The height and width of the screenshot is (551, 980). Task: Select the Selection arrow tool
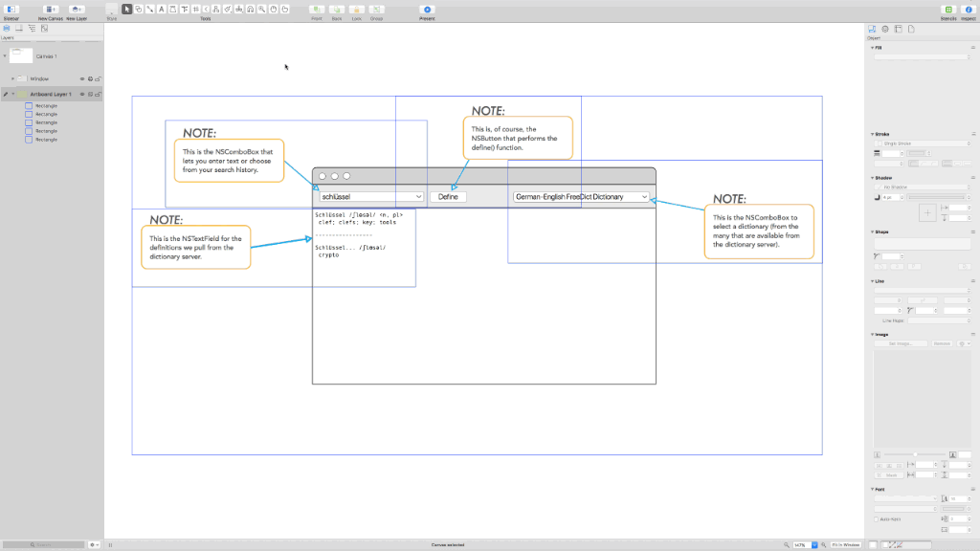click(x=126, y=10)
